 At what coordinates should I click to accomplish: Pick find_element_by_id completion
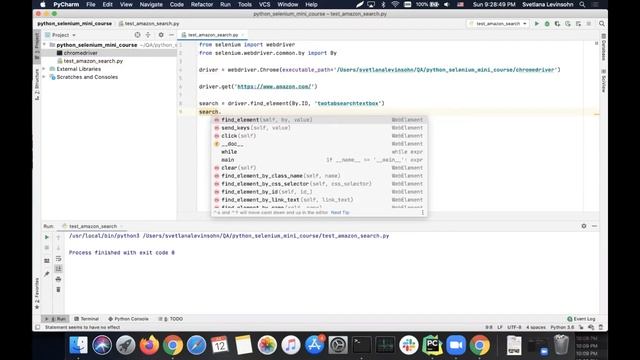coord(319,192)
